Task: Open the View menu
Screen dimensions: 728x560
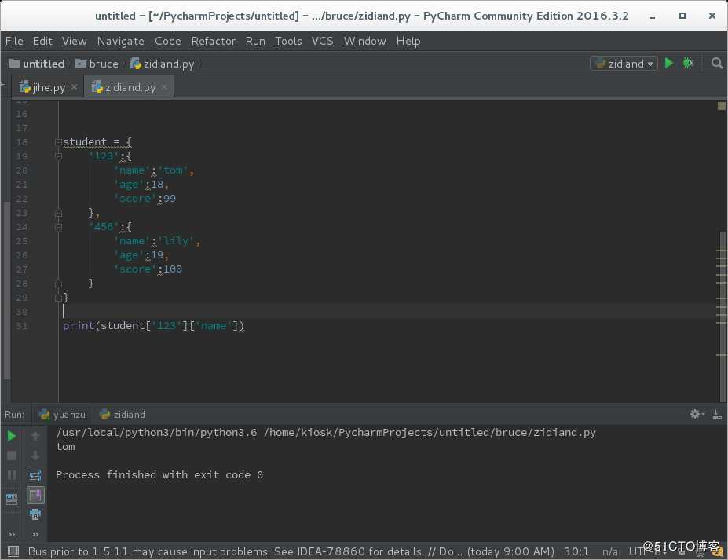Action: (x=75, y=42)
